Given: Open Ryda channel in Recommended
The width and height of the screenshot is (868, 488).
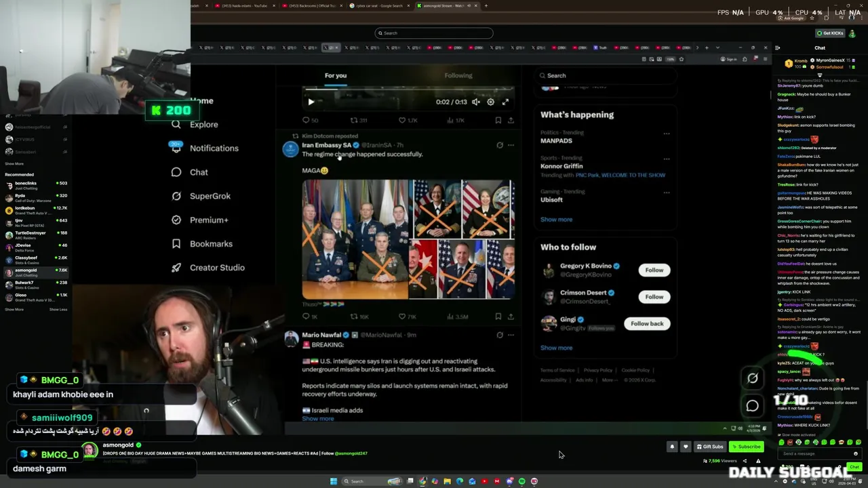Looking at the screenshot, I should click(x=36, y=197).
